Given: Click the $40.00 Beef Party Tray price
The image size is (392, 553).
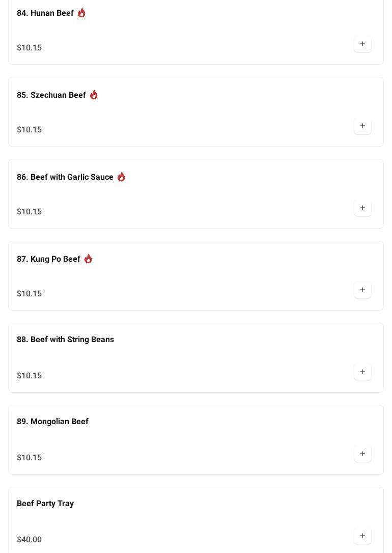Looking at the screenshot, I should point(30,540).
